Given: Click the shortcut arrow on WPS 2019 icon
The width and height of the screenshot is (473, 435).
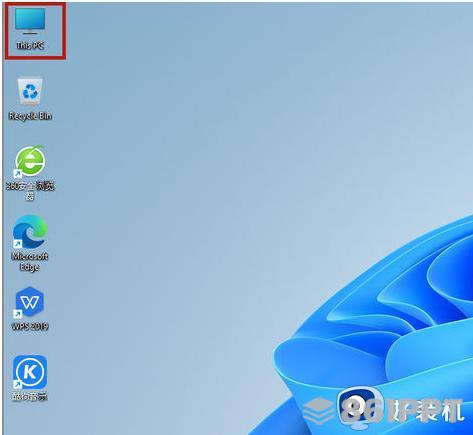Looking at the screenshot, I should click(17, 314).
